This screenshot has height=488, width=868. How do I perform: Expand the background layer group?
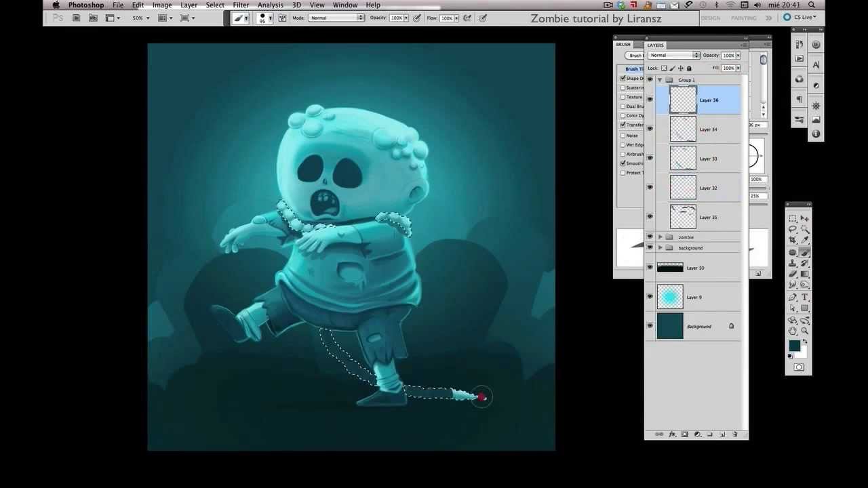pyautogui.click(x=660, y=247)
